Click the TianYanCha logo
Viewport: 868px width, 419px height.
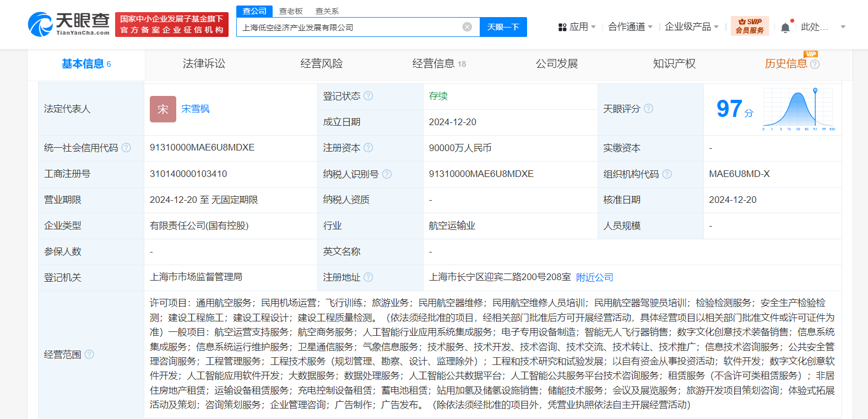69,24
